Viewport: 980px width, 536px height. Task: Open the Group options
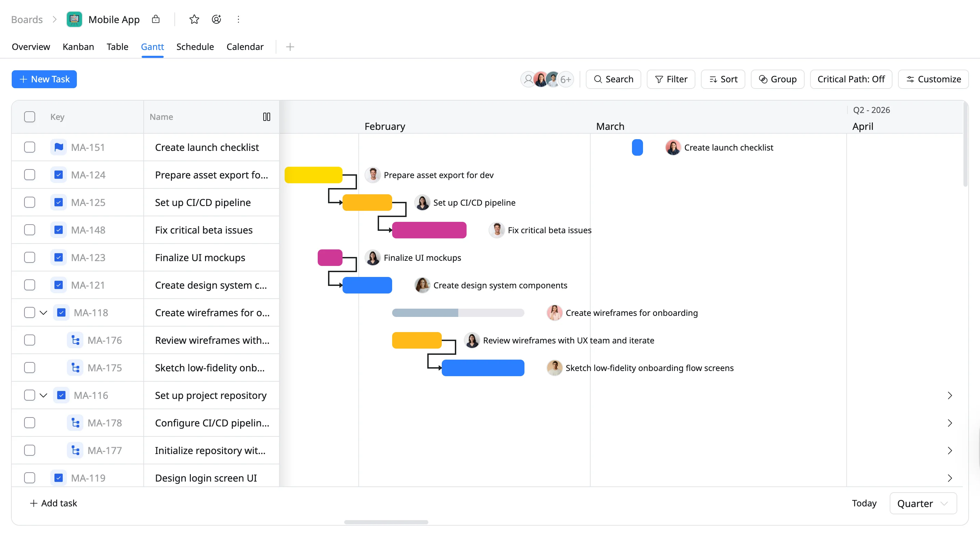tap(777, 79)
